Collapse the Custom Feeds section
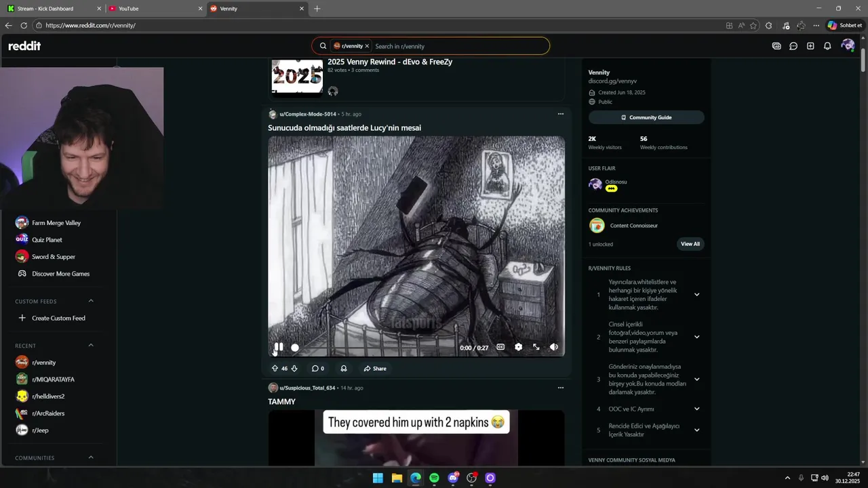The image size is (868, 488). coord(91,301)
